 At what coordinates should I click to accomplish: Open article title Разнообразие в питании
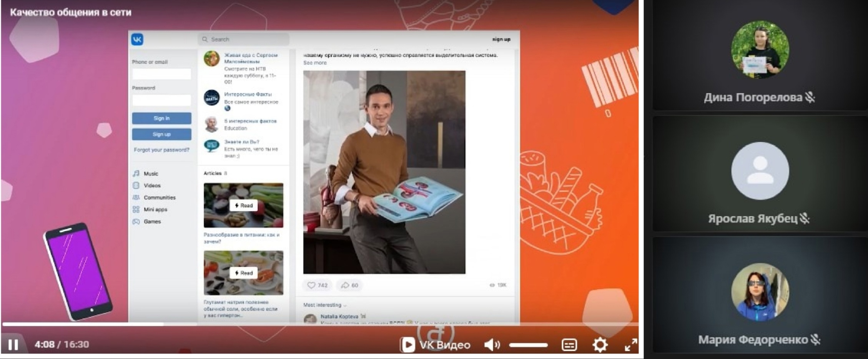(x=241, y=238)
